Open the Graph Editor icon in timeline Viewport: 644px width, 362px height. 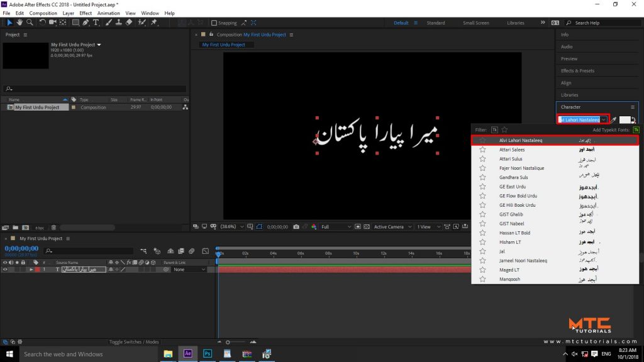pyautogui.click(x=206, y=251)
